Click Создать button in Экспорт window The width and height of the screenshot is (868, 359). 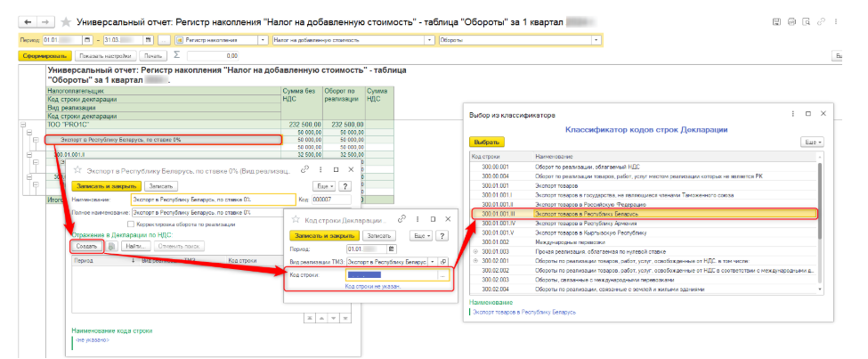click(x=86, y=245)
